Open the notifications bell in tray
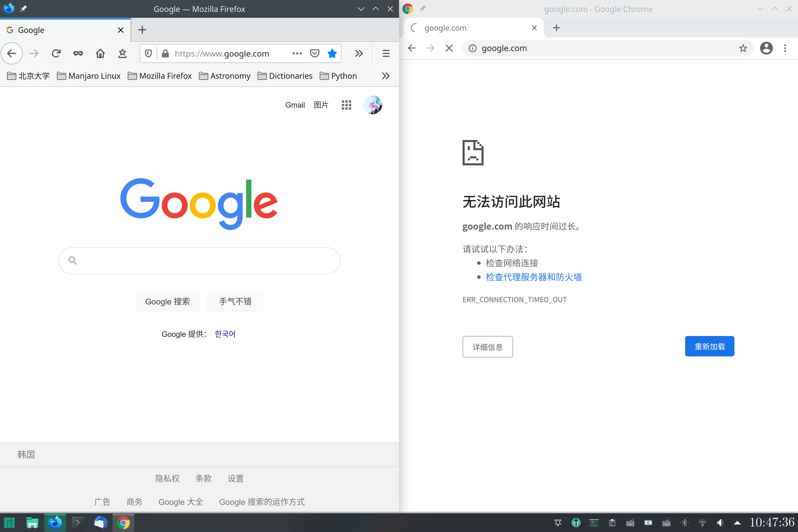 point(558,522)
